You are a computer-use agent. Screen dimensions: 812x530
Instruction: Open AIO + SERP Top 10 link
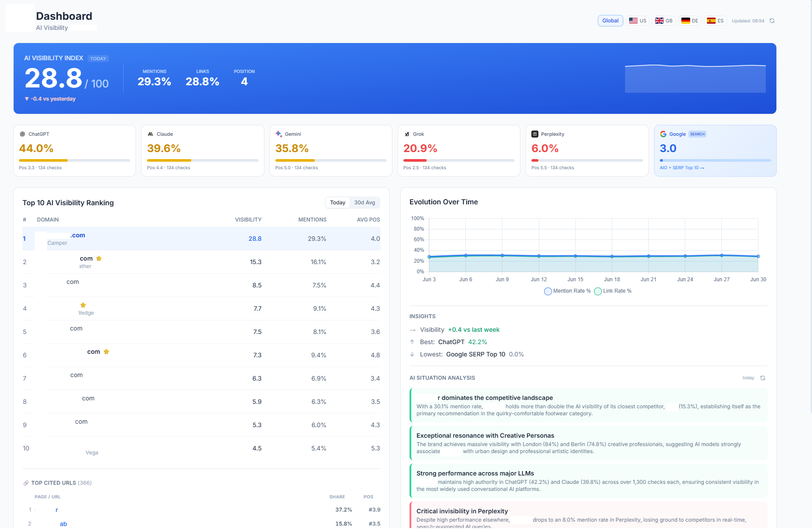[x=682, y=168]
